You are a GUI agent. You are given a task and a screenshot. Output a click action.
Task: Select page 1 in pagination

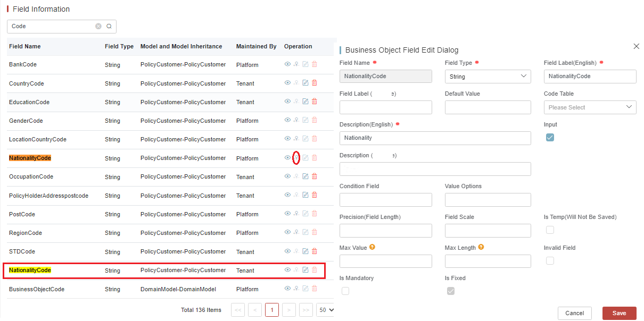271,310
